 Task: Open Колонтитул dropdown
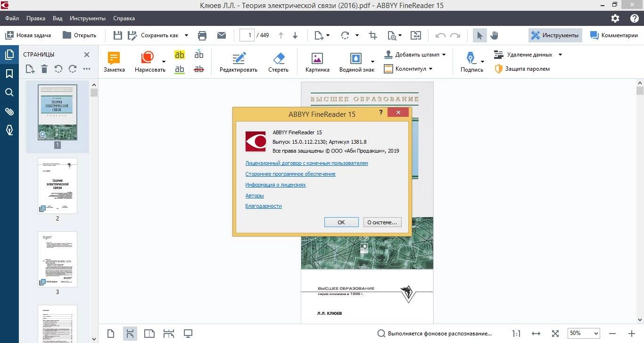point(408,69)
